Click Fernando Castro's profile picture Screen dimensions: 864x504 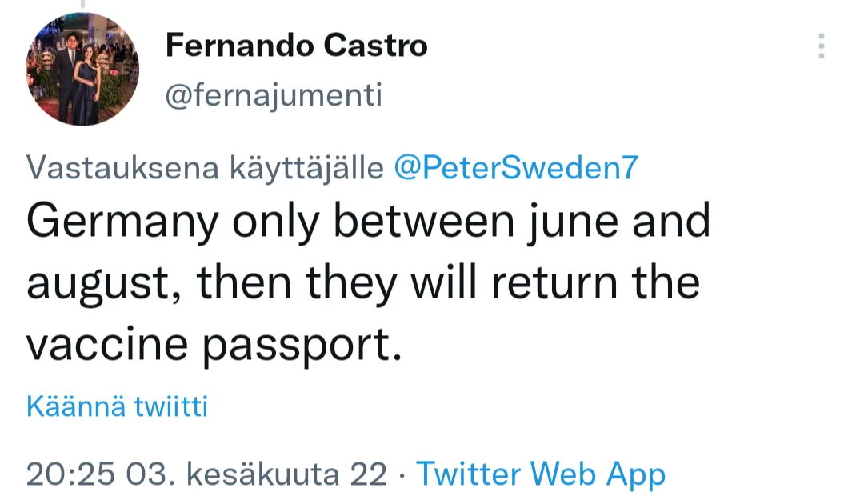click(x=82, y=70)
